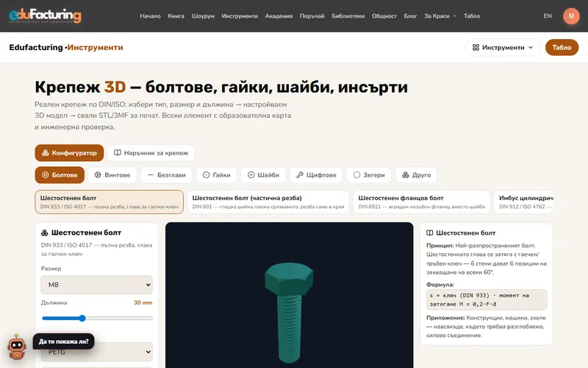Viewport: 588px width, 368px height.
Task: Select the Зегери category
Action: [369, 175]
